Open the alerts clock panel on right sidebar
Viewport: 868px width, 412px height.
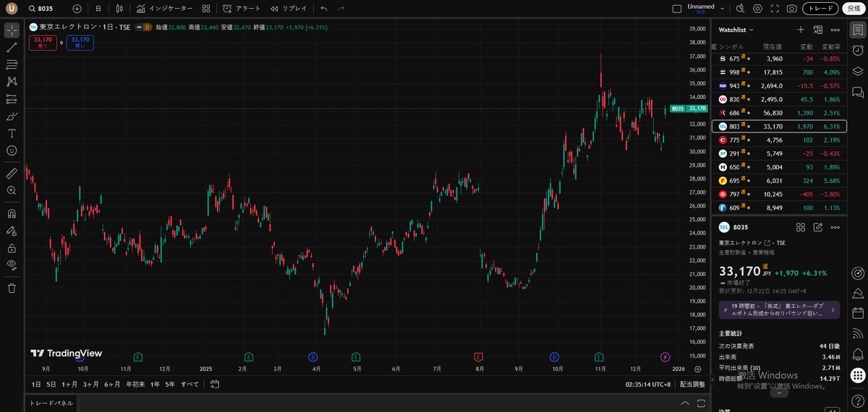(858, 51)
